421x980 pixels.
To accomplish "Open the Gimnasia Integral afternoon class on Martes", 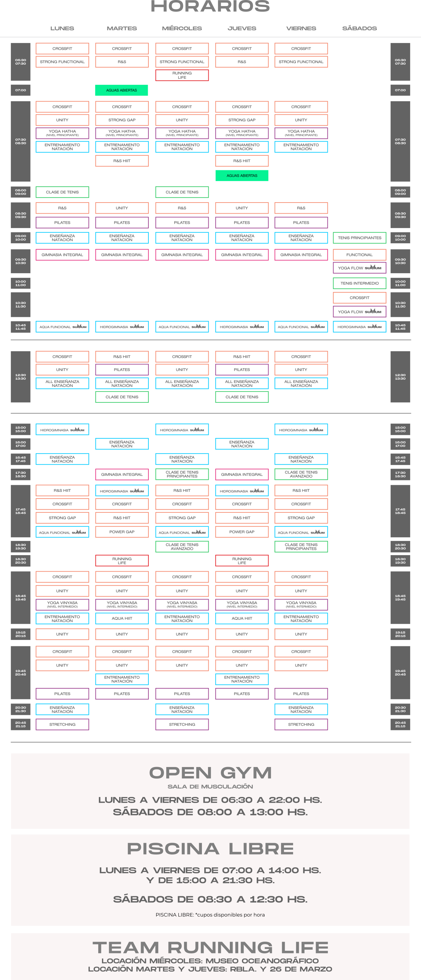I will coord(122,474).
